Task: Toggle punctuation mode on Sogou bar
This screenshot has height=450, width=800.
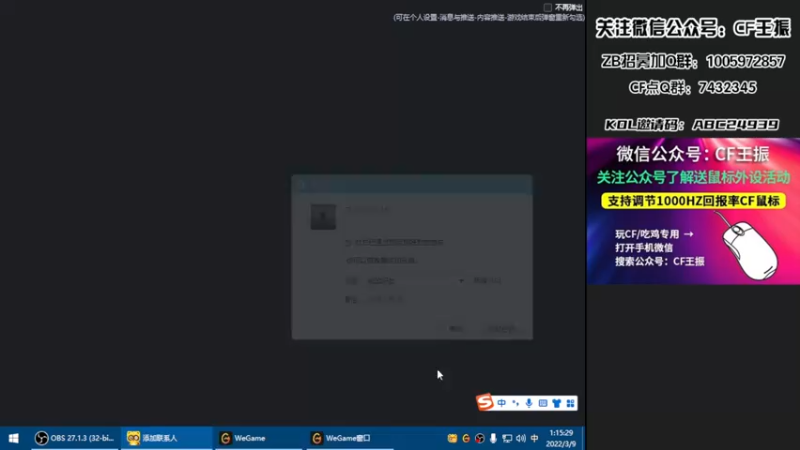Action: (x=515, y=403)
